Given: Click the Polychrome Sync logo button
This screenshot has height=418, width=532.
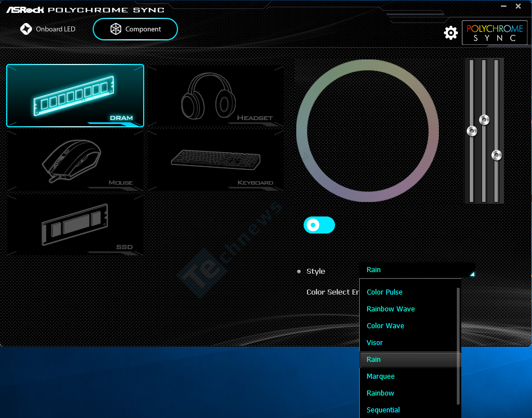Looking at the screenshot, I should coord(494,33).
